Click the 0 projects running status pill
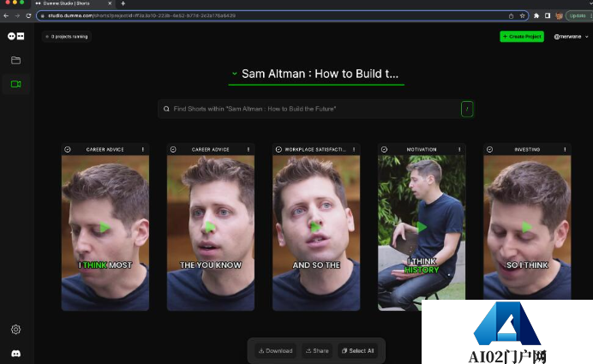 tap(67, 37)
